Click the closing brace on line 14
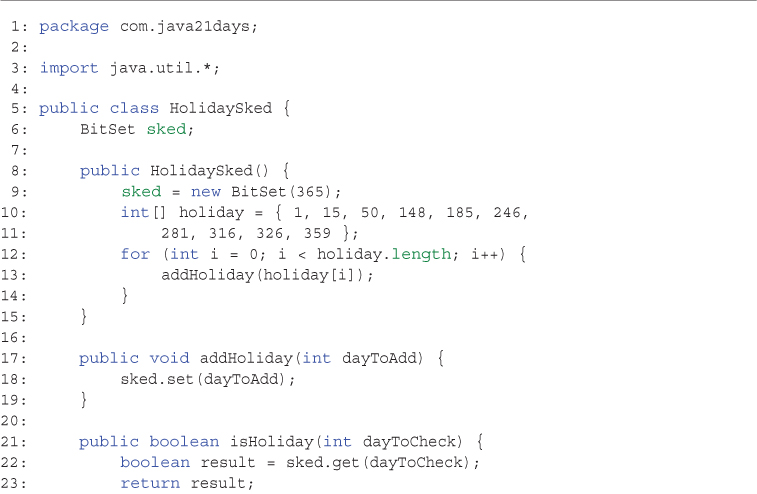This screenshot has width=757, height=494. [125, 296]
